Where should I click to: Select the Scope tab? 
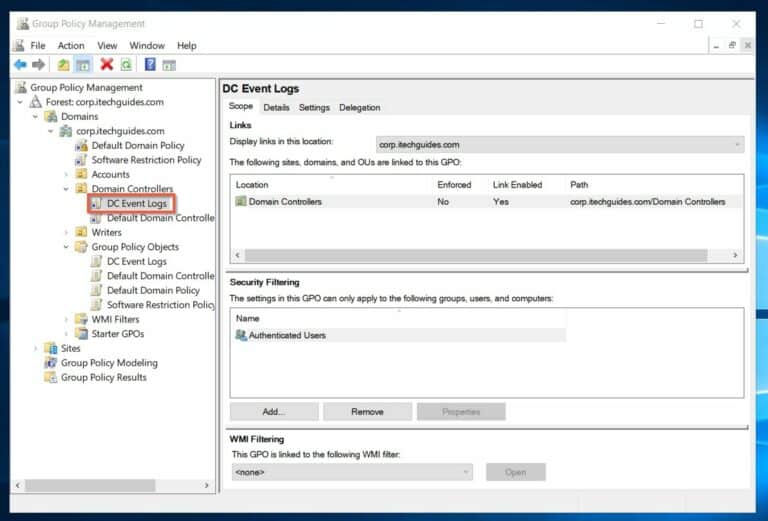point(241,106)
